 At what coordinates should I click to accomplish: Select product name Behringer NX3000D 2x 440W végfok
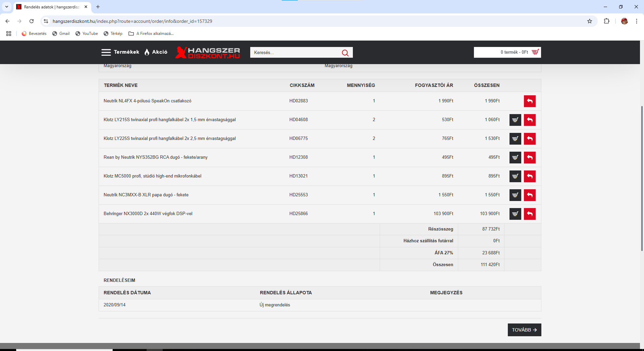pyautogui.click(x=148, y=214)
